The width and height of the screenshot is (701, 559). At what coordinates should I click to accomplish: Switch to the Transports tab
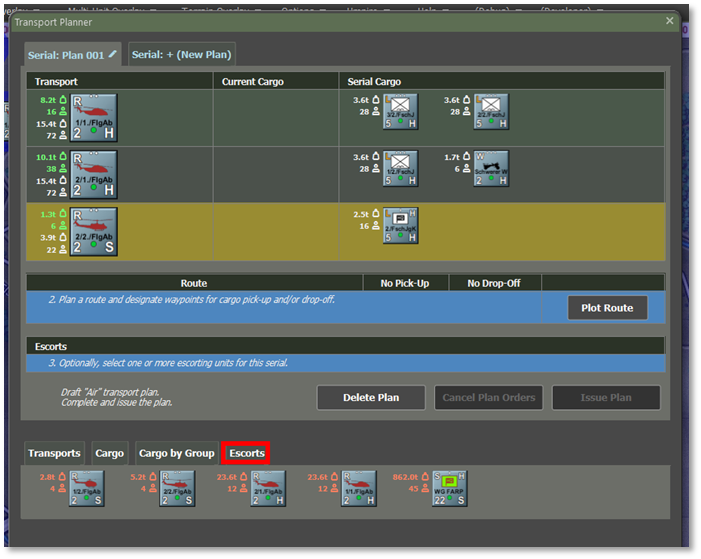click(54, 453)
